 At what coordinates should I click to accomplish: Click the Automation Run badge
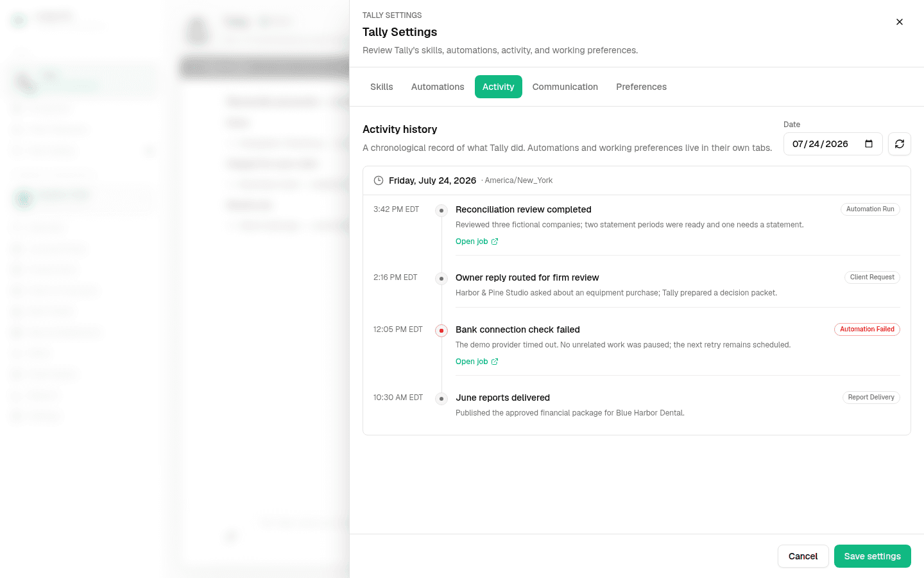coord(870,209)
